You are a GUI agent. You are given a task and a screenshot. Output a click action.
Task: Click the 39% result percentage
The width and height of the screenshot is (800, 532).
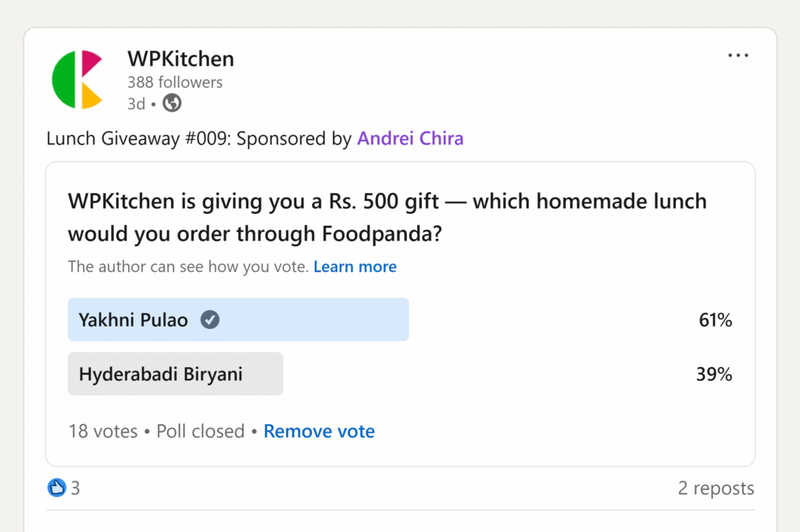click(714, 374)
